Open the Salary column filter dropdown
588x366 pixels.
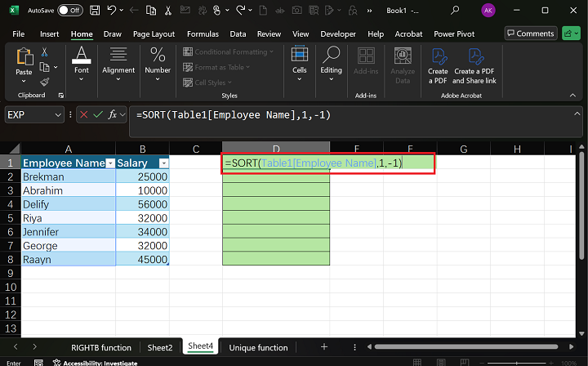[163, 163]
